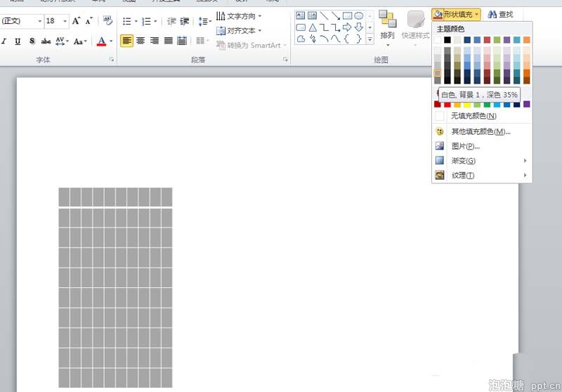Select the left brace shape
562x392 pixels.
(x=346, y=39)
